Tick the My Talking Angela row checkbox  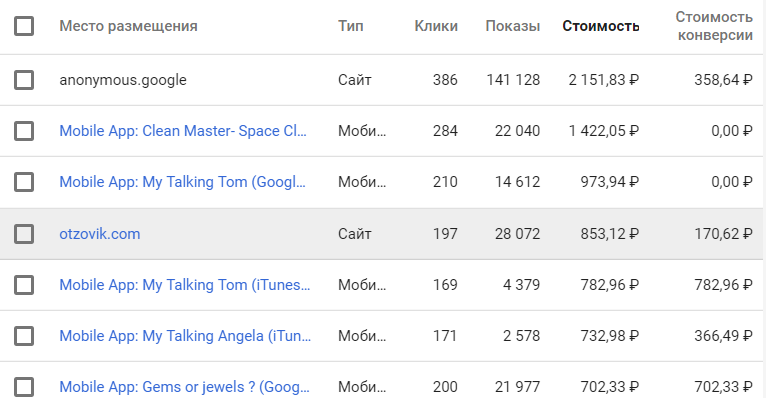point(24,336)
